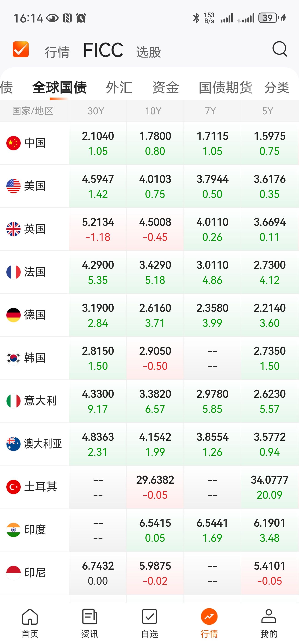
Task: Select 选股 in the top header
Action: pyautogui.click(x=148, y=52)
